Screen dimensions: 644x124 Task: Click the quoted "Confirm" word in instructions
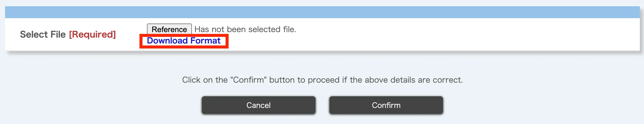click(248, 80)
